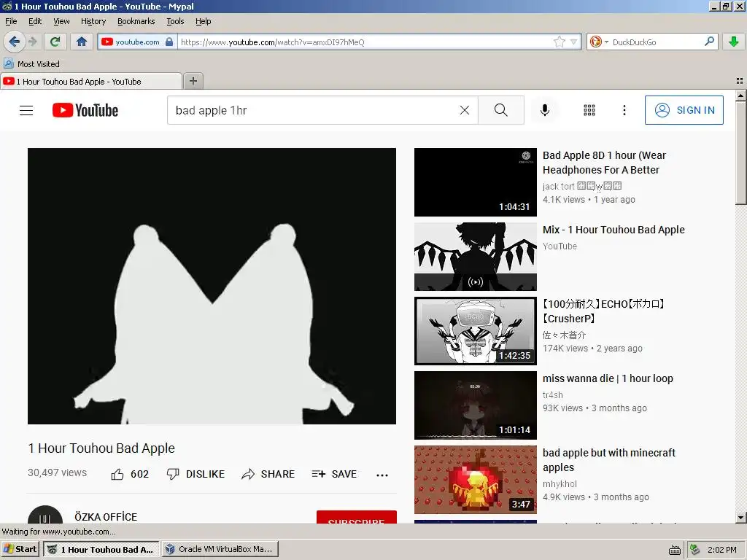Click the YouTube search magnifier button
The height and width of the screenshot is (560, 747).
[501, 111]
